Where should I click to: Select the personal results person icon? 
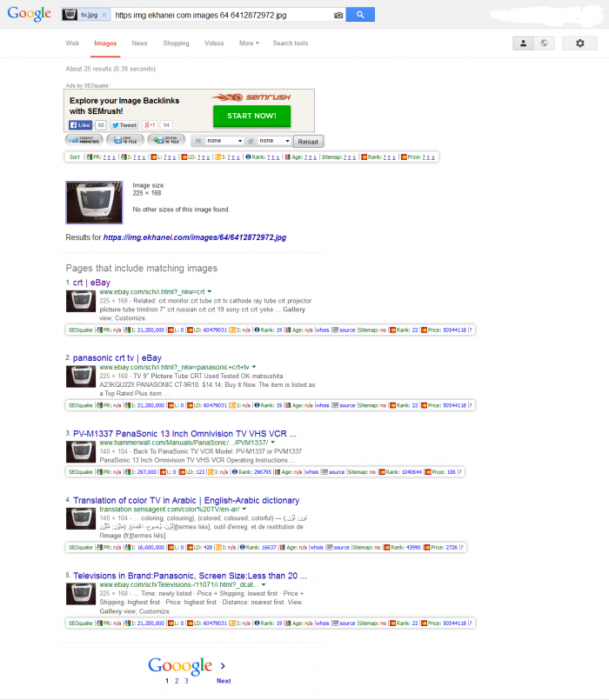coord(523,43)
